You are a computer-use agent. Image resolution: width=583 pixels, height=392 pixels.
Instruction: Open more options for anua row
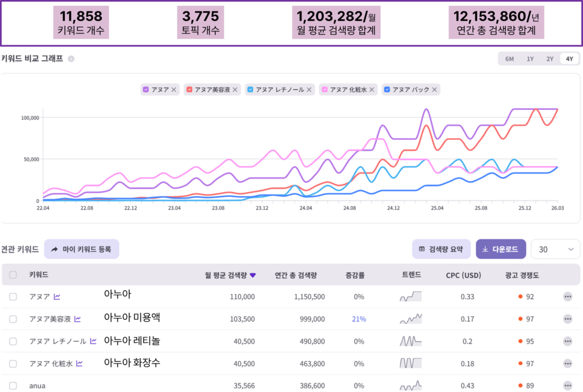[568, 386]
